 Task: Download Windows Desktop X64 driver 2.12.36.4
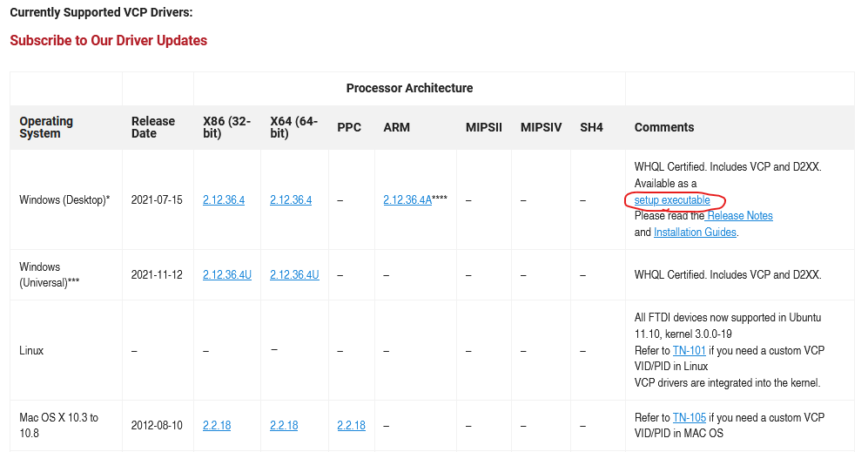coord(291,200)
